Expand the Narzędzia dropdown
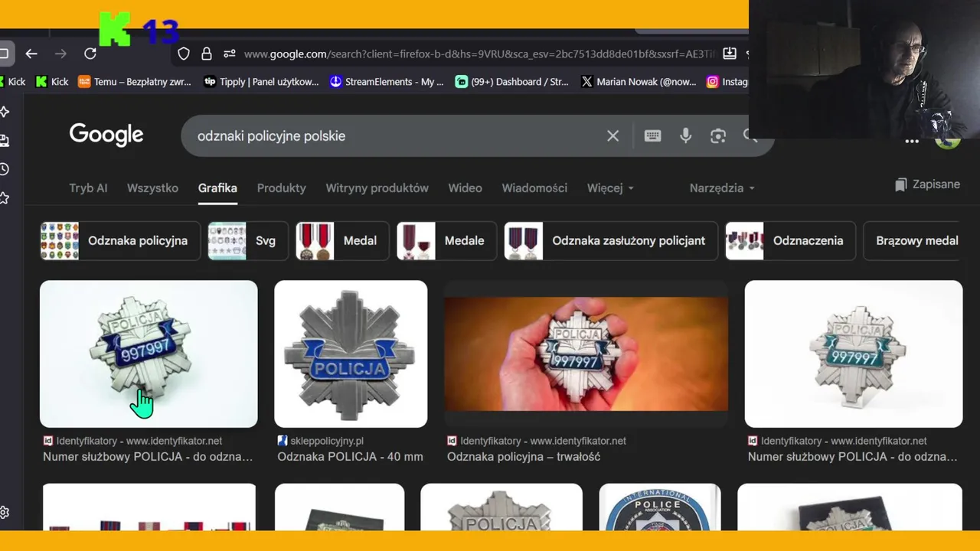 coord(722,188)
